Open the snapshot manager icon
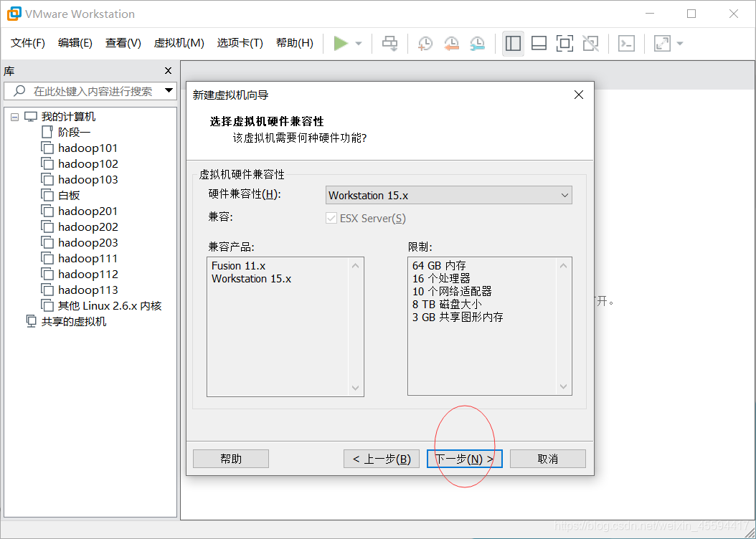756x539 pixels. coord(477,43)
